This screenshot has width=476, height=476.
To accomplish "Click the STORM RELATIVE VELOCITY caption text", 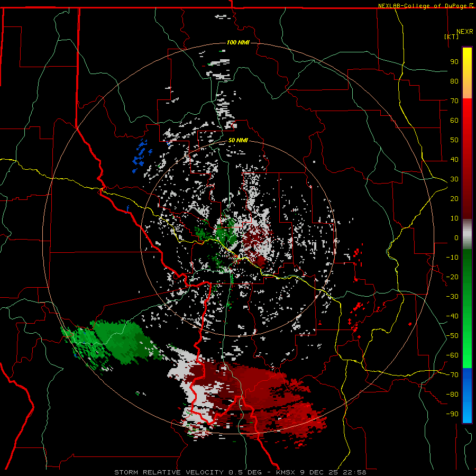I will (169, 472).
